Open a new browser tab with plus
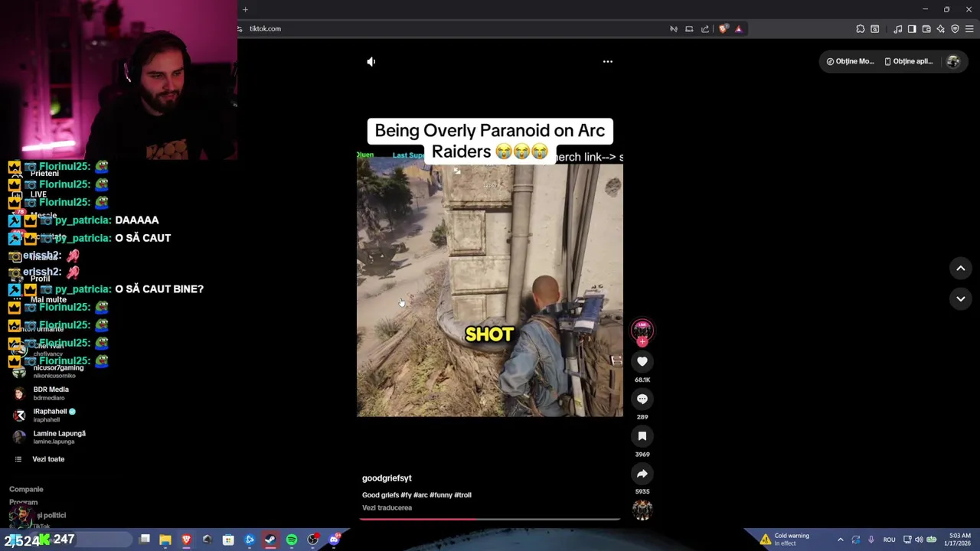Image resolution: width=980 pixels, height=551 pixels. click(x=245, y=9)
